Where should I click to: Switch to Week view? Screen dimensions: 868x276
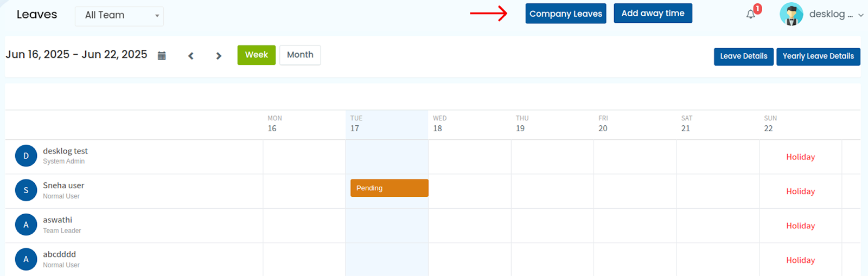[x=257, y=55]
